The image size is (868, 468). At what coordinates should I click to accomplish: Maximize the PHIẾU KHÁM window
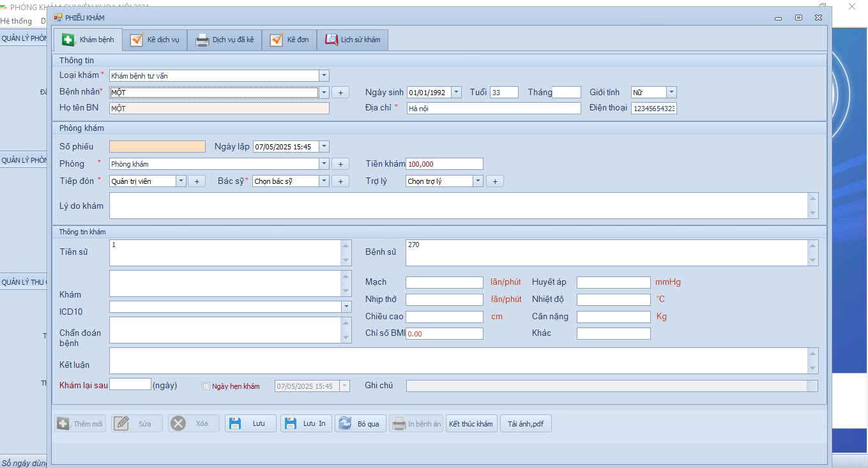tap(798, 18)
